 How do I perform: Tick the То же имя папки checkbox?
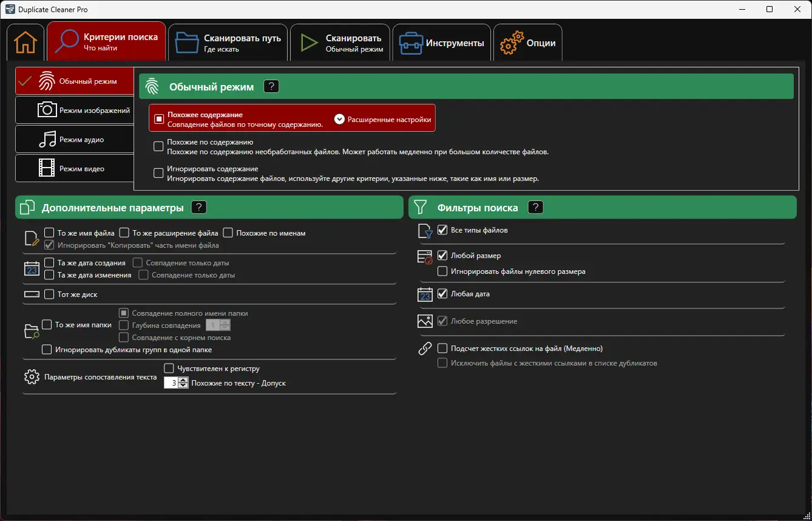[x=47, y=325]
